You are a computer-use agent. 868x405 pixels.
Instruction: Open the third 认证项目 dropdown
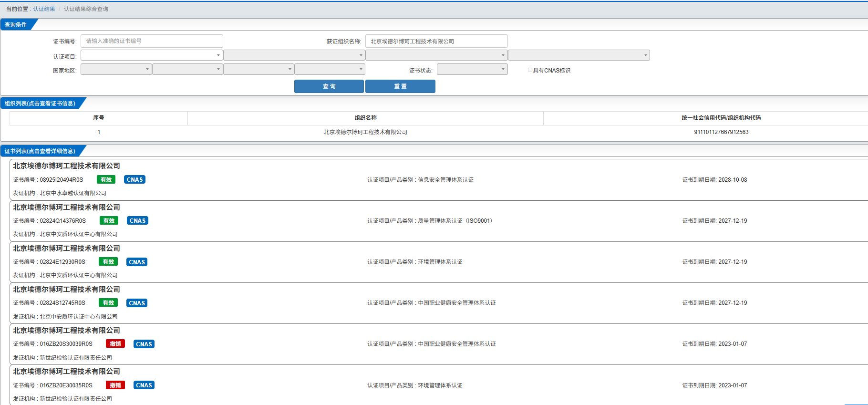click(436, 55)
